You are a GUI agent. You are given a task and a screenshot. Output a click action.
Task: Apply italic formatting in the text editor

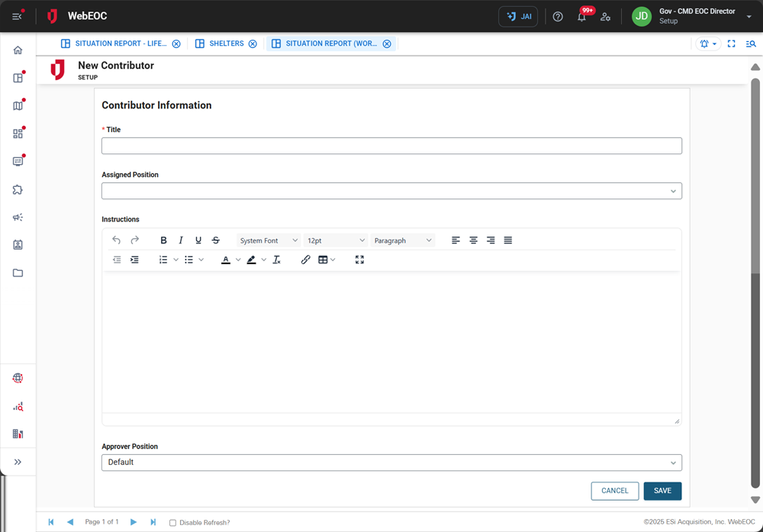[x=181, y=240]
